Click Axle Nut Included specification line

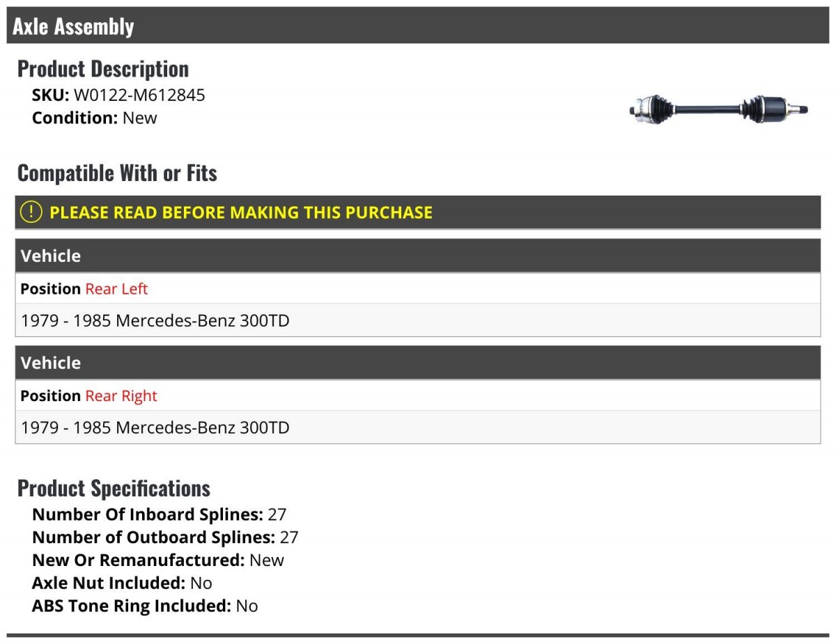point(122,583)
